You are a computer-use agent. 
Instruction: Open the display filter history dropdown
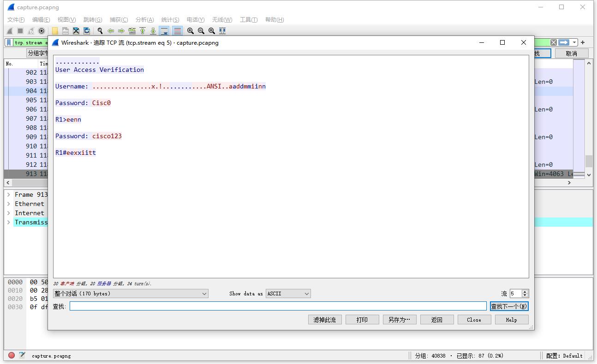574,42
